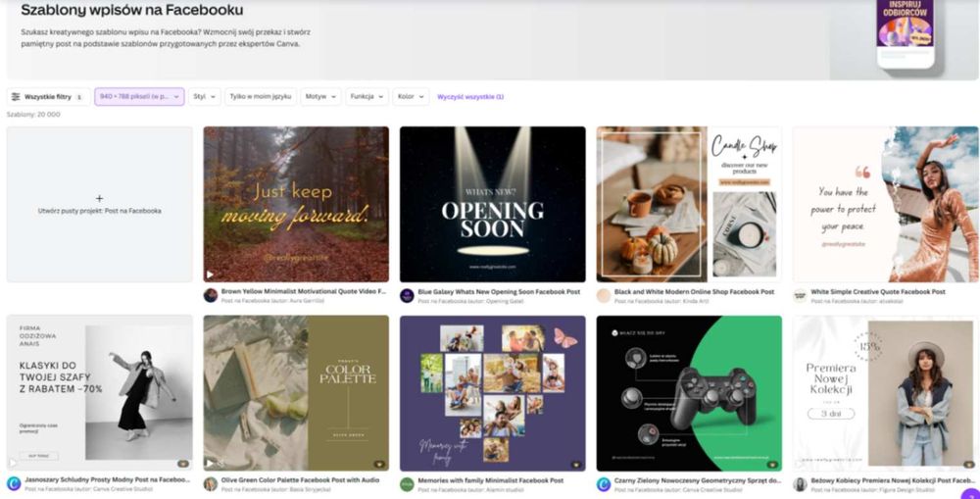The height and width of the screenshot is (499, 980).
Task: Open the Kolor color filter
Action: (x=411, y=97)
